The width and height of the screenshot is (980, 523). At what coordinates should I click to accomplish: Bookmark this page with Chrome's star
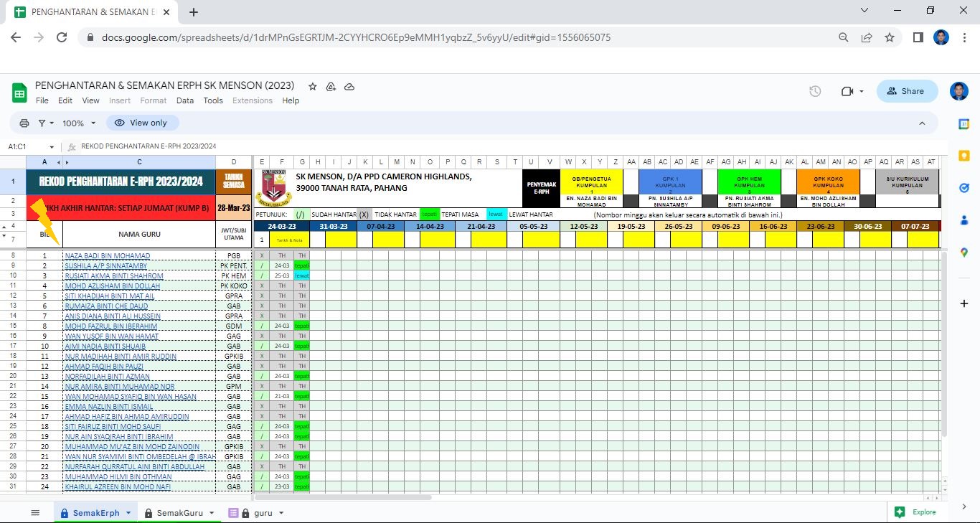coord(890,37)
